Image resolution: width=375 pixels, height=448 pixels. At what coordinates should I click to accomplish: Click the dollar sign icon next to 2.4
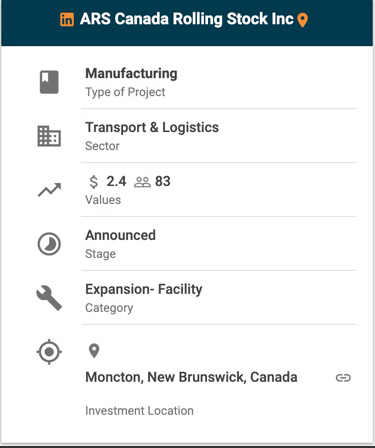click(94, 182)
